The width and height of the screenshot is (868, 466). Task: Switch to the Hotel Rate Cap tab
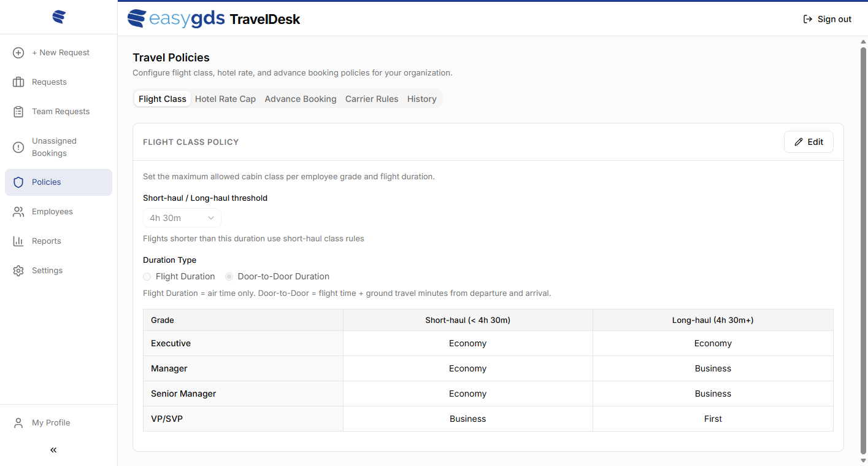click(x=225, y=99)
